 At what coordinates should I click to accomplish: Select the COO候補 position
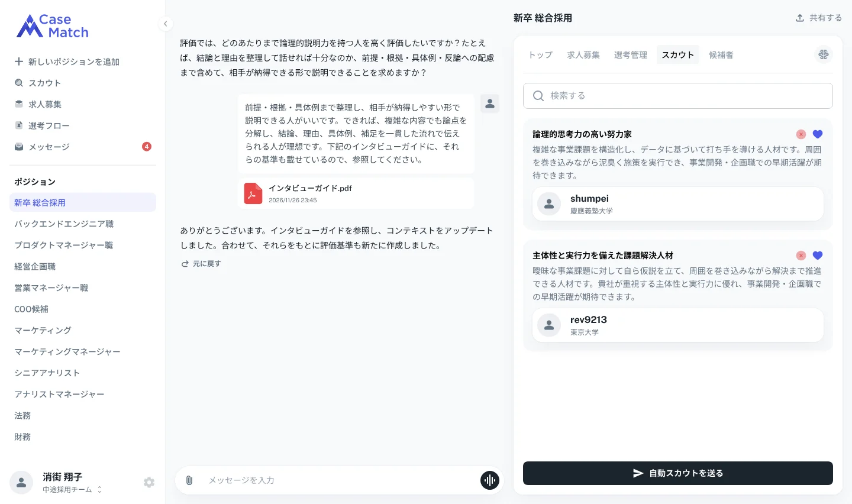[83, 309]
